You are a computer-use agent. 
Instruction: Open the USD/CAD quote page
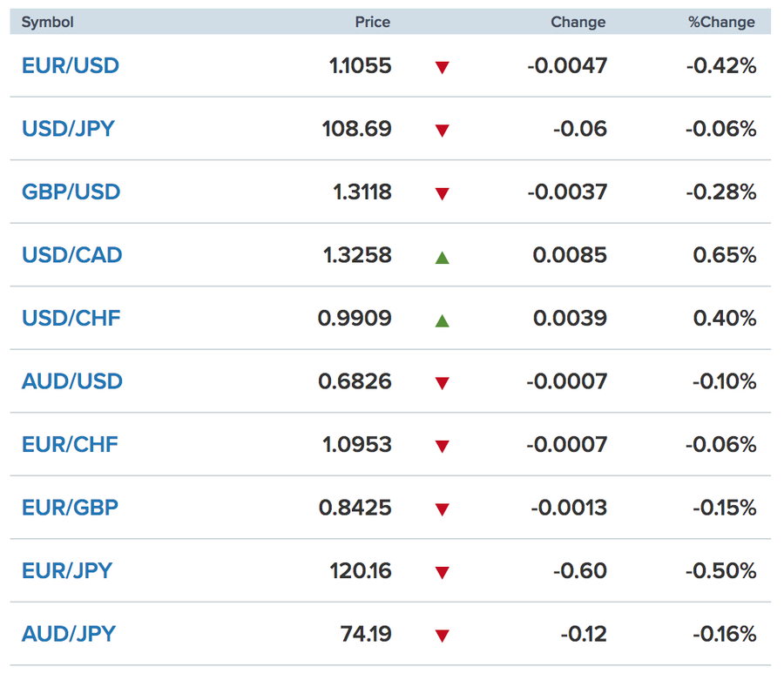click(71, 255)
